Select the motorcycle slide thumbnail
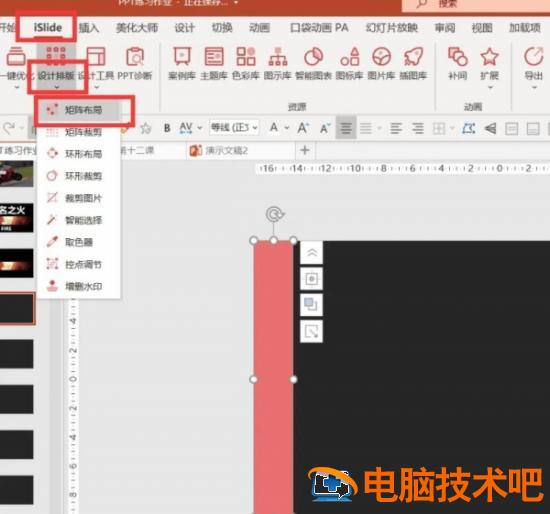The height and width of the screenshot is (514, 550). point(16,174)
